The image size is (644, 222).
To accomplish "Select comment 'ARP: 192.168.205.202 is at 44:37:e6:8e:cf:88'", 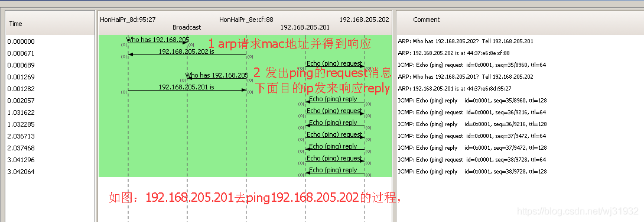I will pyautogui.click(x=453, y=53).
